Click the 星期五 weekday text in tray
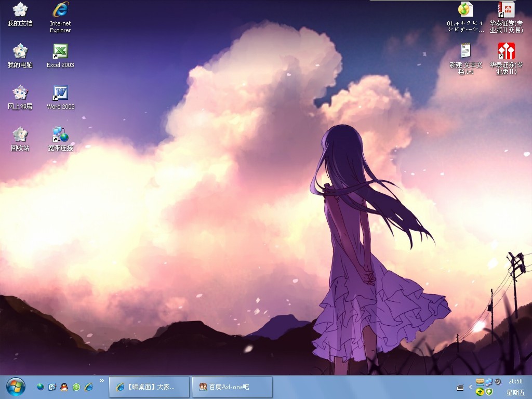Image resolution: width=532 pixels, height=399 pixels. tap(515, 393)
